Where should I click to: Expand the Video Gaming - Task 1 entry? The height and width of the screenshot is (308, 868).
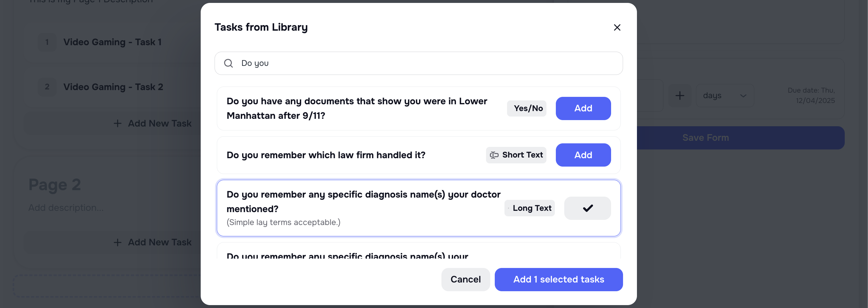(112, 42)
